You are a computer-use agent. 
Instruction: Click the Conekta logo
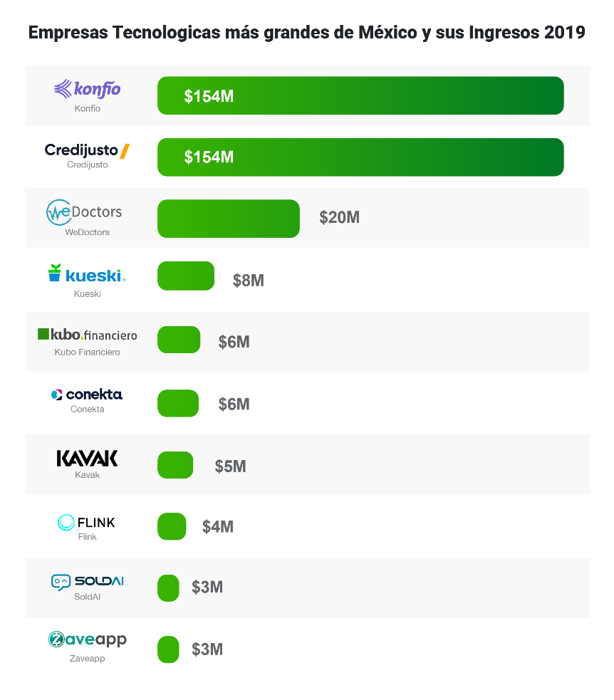87,395
